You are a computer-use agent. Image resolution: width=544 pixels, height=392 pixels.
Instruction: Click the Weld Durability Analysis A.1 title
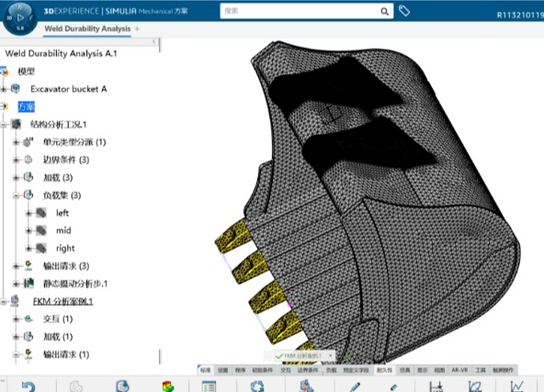coord(61,53)
